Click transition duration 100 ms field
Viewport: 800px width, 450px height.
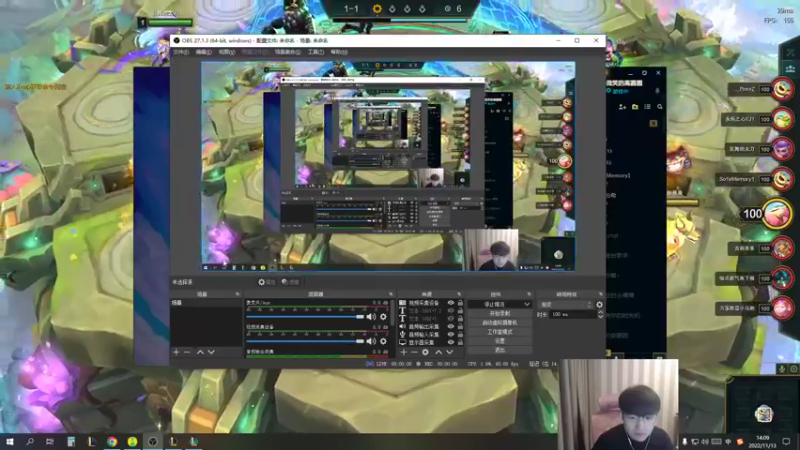(x=573, y=314)
